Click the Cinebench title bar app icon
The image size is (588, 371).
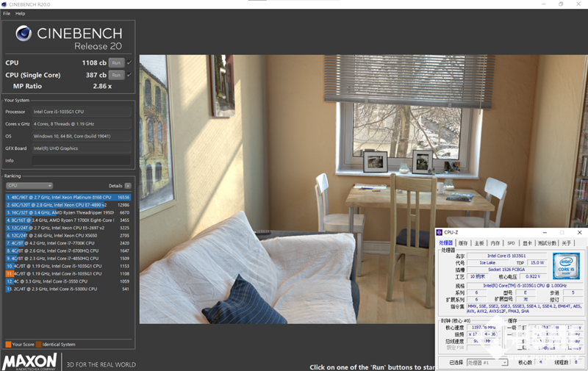coord(4,4)
